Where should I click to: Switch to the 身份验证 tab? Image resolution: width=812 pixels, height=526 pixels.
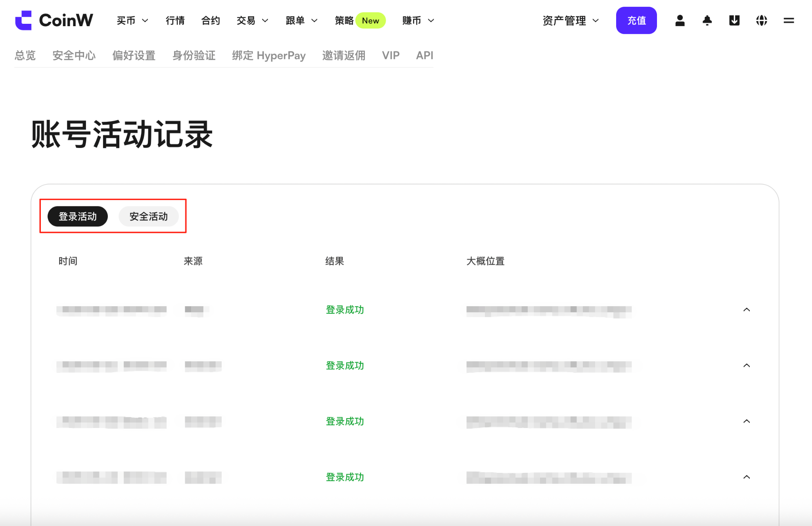point(194,56)
